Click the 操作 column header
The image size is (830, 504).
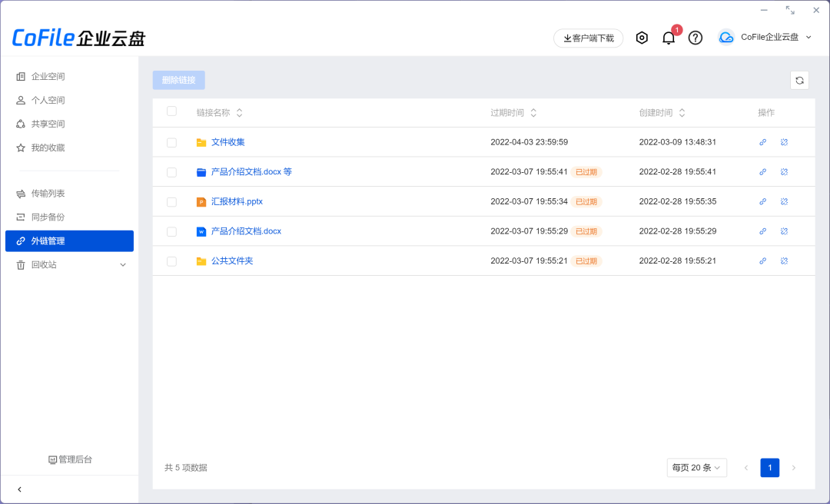(766, 113)
